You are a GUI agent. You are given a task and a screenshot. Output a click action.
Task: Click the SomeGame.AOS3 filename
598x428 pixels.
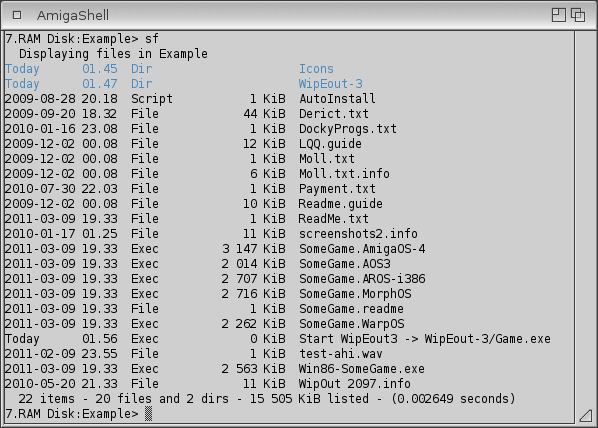coord(345,264)
